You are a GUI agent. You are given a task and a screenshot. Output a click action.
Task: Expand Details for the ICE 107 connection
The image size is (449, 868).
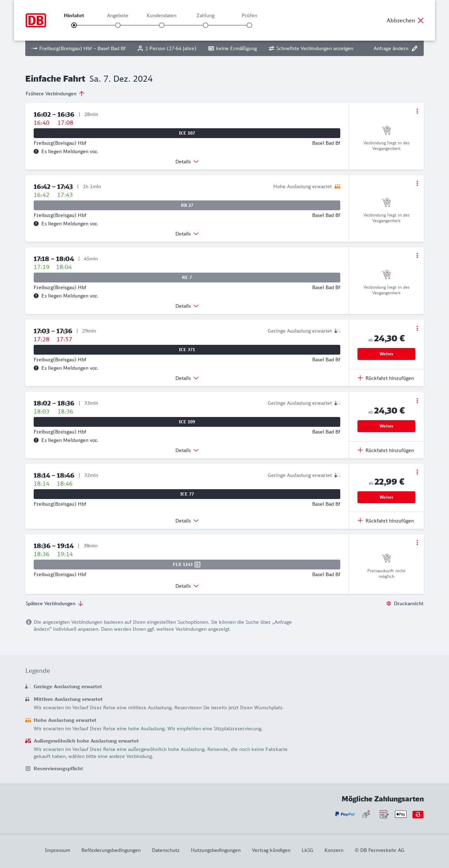(187, 162)
